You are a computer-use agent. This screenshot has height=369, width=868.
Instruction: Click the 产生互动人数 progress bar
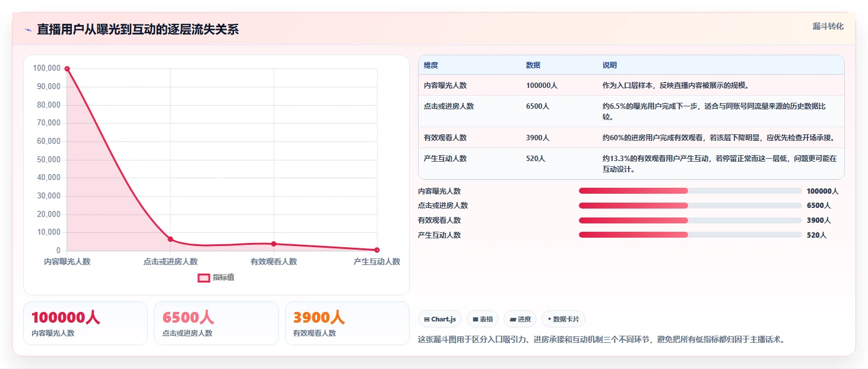(x=690, y=235)
